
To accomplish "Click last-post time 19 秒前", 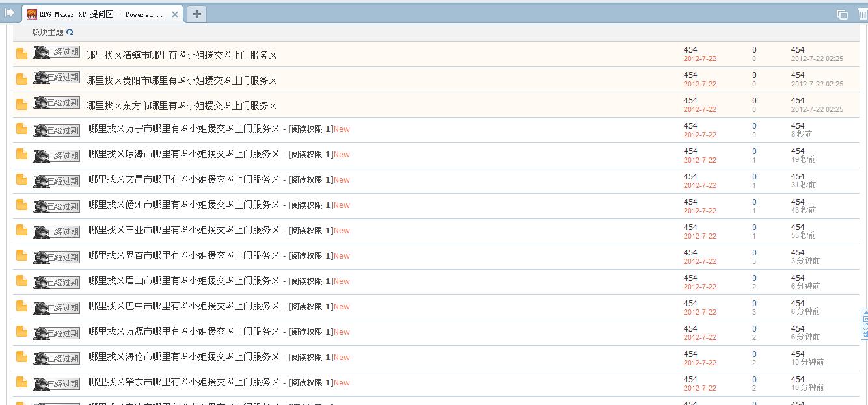I will click(804, 159).
